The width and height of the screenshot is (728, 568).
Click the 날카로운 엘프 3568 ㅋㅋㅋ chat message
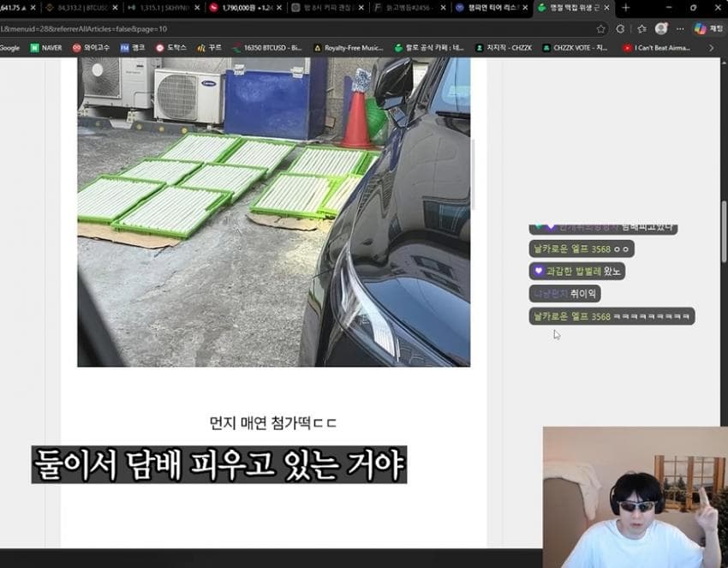tap(612, 316)
